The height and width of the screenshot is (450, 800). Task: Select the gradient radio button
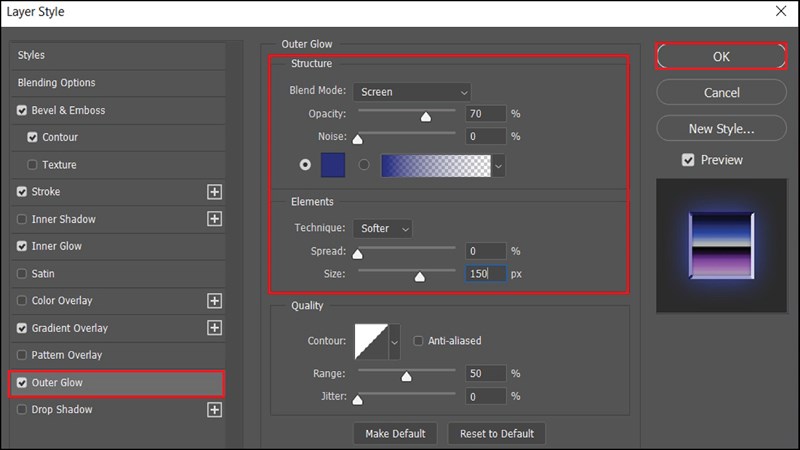coord(364,165)
